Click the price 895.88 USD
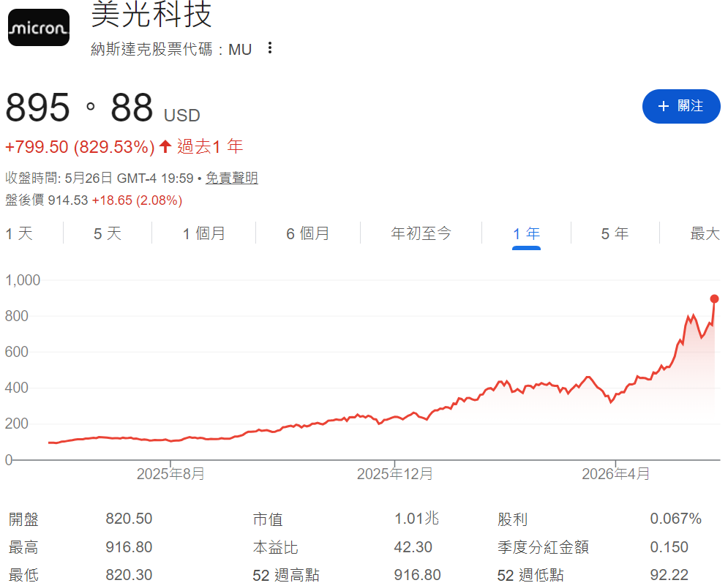The width and height of the screenshot is (728, 583). coord(102,108)
